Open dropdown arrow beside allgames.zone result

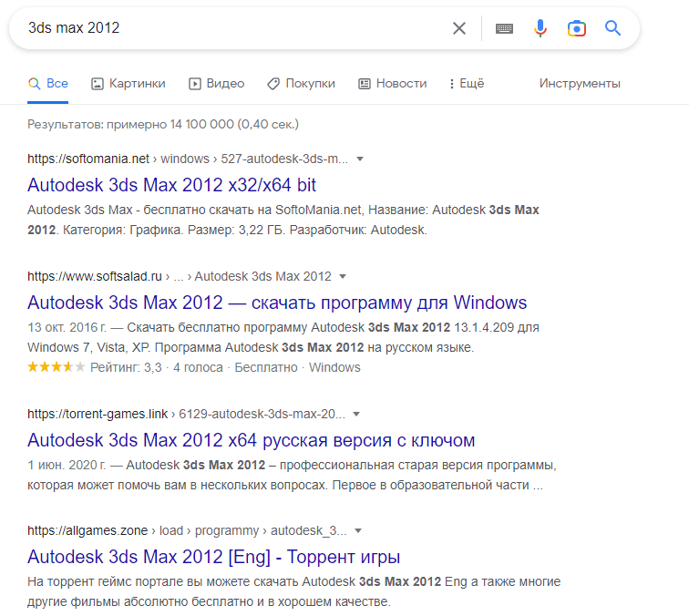coord(359,530)
